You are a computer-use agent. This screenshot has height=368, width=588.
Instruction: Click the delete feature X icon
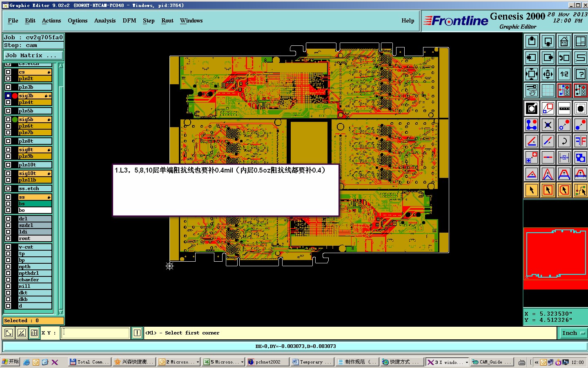[548, 125]
